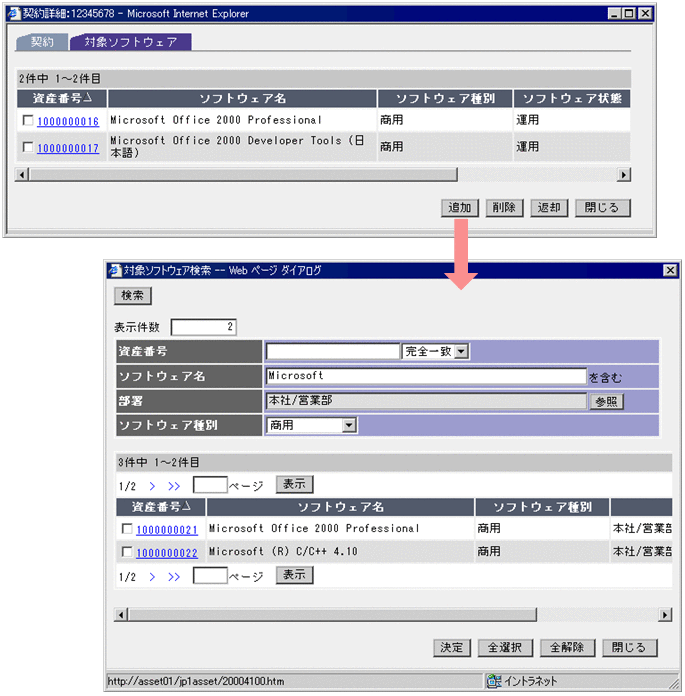The width and height of the screenshot is (685, 696).
Task: Click the lower 表示 page button
Action: point(294,575)
